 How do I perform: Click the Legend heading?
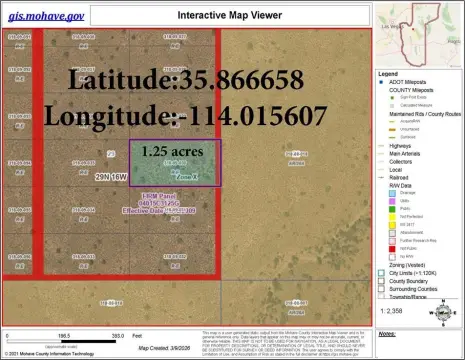[x=388, y=74]
